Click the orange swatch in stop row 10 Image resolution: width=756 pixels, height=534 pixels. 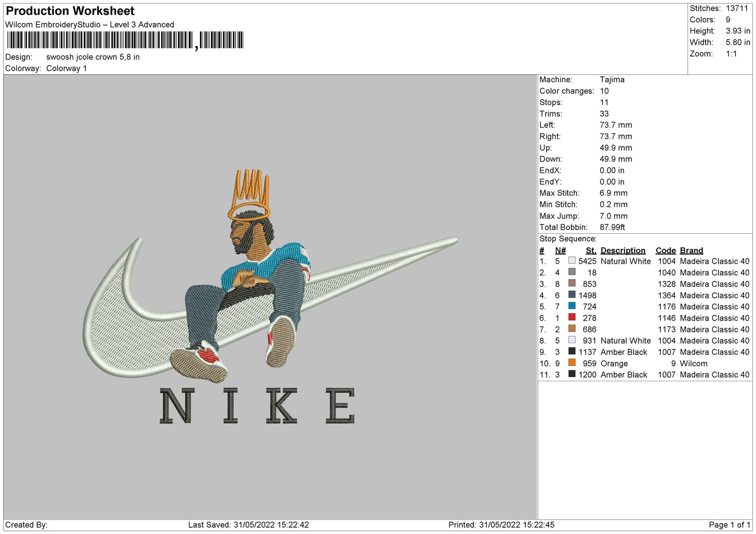[x=572, y=363]
